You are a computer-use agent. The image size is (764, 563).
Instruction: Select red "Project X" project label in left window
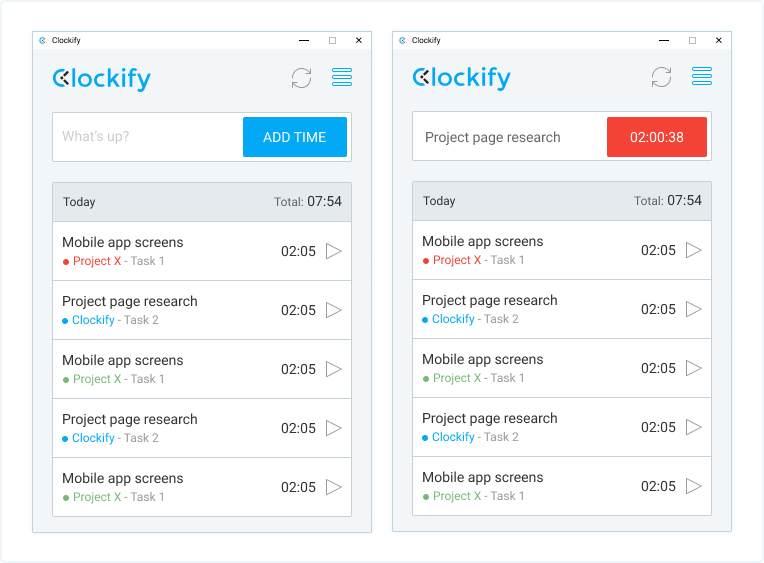(97, 261)
